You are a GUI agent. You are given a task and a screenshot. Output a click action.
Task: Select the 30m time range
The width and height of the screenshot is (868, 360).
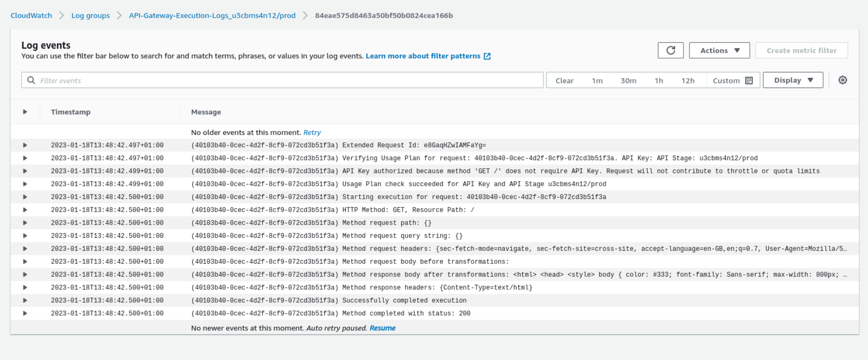point(628,81)
